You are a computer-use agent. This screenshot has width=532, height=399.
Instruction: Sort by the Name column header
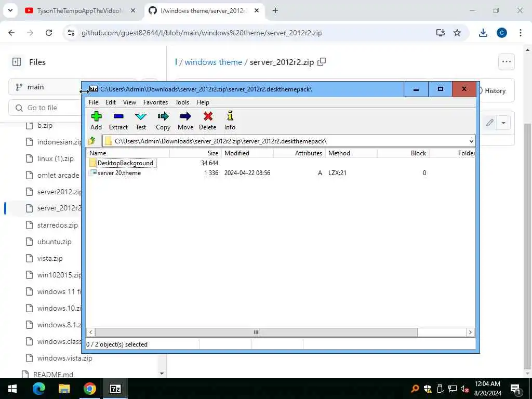pos(128,153)
